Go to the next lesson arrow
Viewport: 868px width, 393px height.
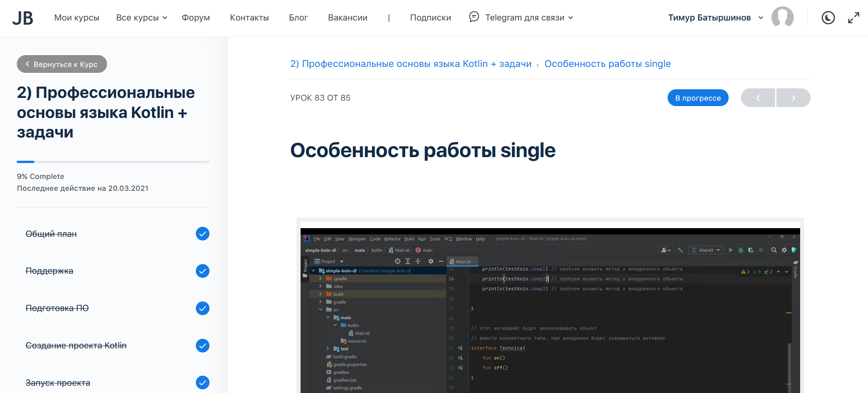click(x=793, y=98)
